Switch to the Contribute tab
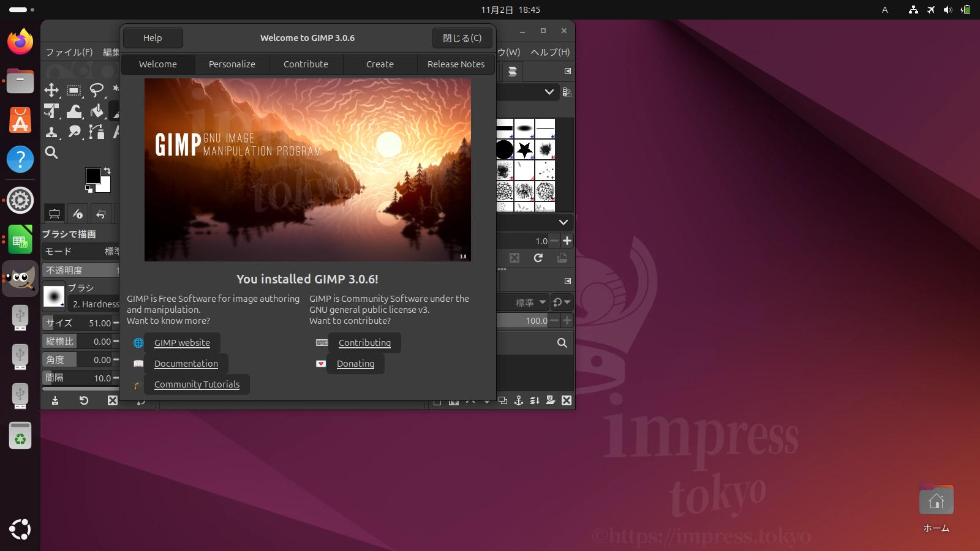The width and height of the screenshot is (980, 551). pos(306,64)
